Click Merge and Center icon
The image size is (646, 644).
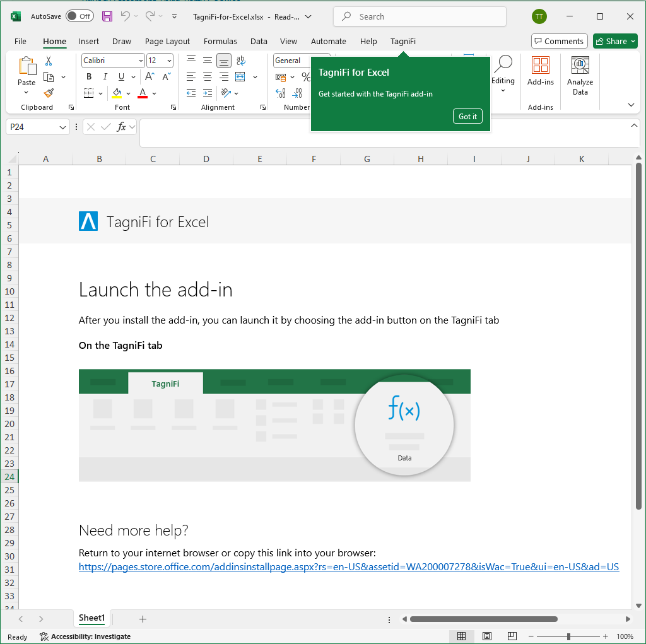pyautogui.click(x=240, y=77)
